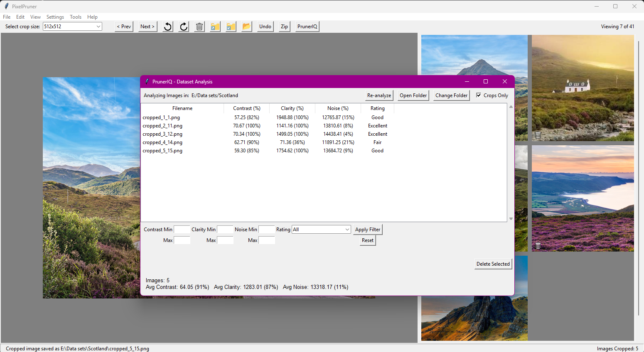Click the trash can icon in toolbar
The width and height of the screenshot is (644, 352).
(199, 27)
